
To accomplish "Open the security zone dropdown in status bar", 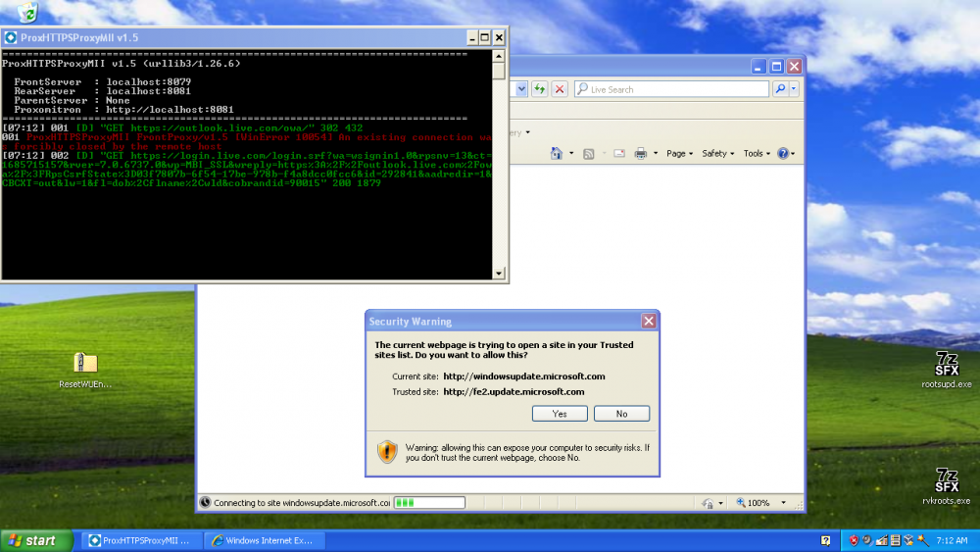I will tap(720, 503).
